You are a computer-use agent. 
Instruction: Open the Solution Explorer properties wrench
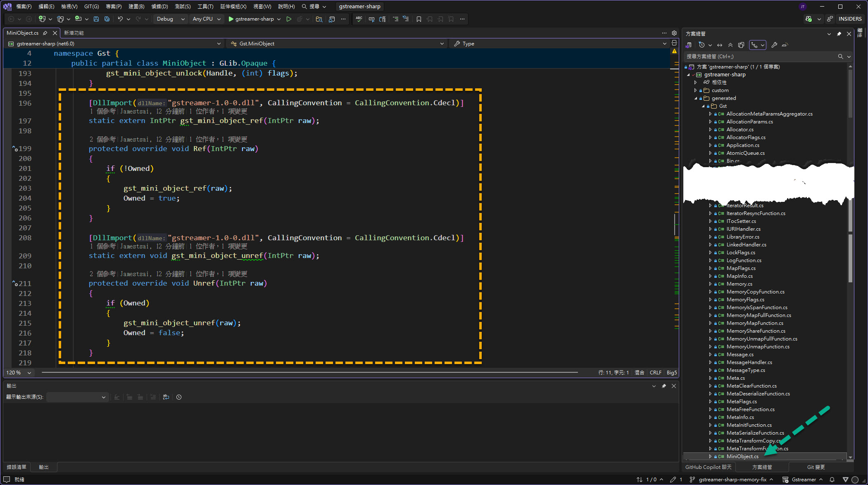(774, 45)
